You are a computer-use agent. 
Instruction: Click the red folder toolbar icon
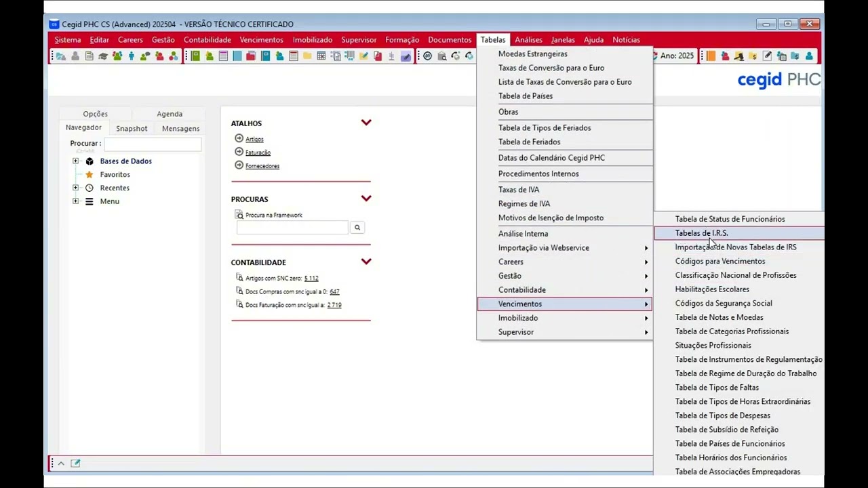pos(251,56)
